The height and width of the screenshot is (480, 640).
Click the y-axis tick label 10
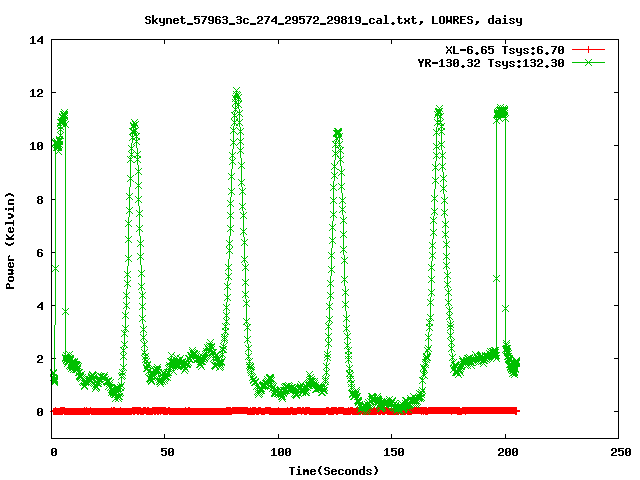[36, 146]
